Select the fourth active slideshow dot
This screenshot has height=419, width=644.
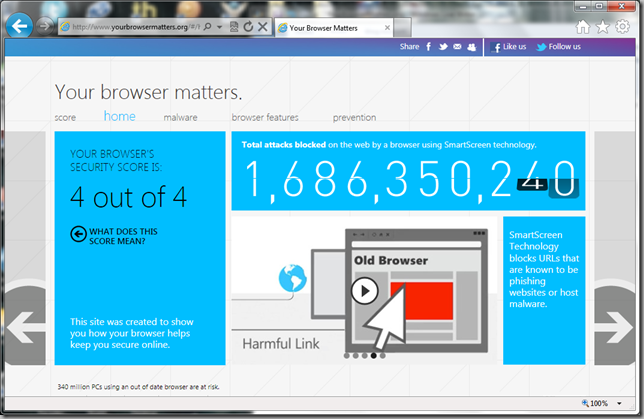(x=374, y=355)
